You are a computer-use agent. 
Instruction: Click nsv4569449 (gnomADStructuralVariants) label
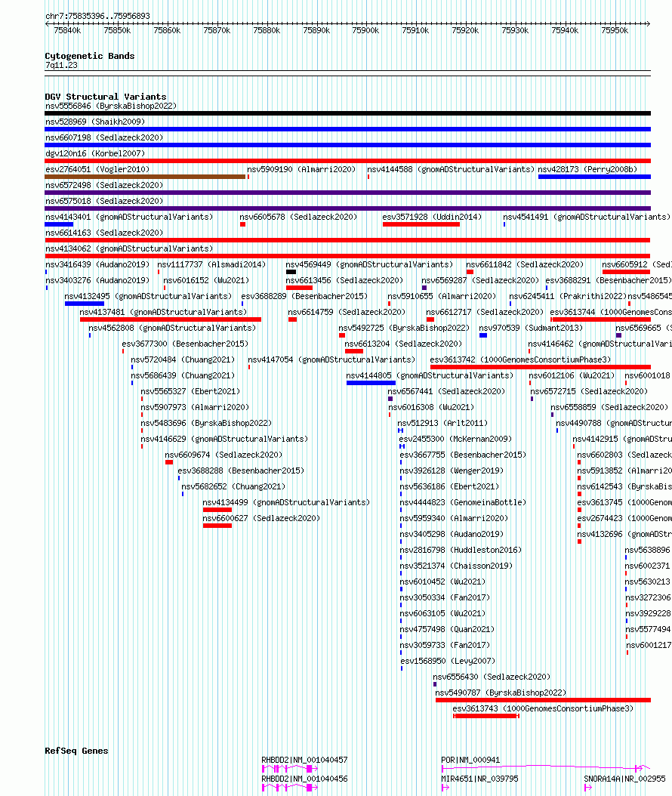(x=369, y=264)
